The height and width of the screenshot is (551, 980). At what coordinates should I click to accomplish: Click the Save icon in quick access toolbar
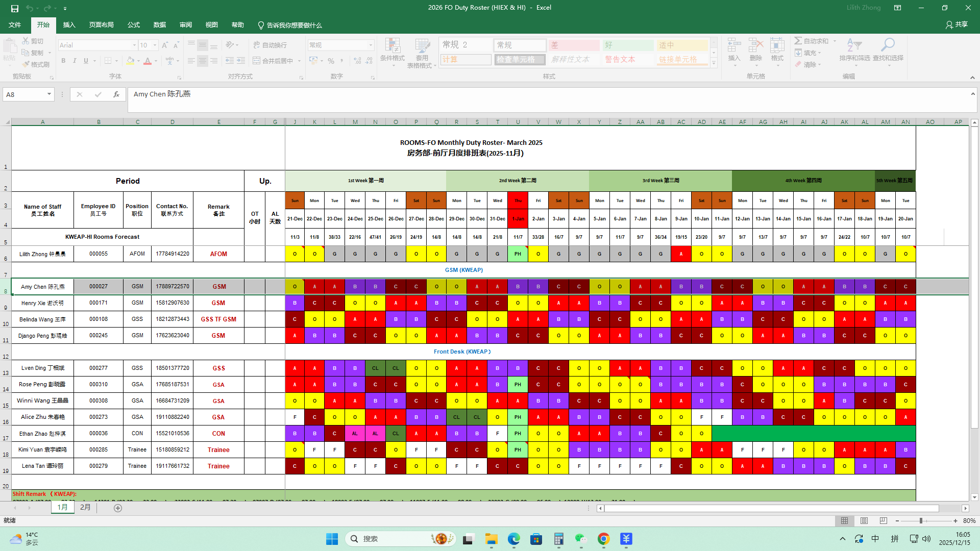(14, 8)
